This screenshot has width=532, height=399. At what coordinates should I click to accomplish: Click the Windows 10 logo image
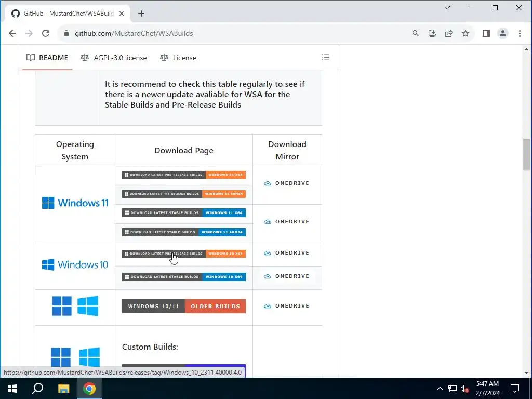pos(75,264)
